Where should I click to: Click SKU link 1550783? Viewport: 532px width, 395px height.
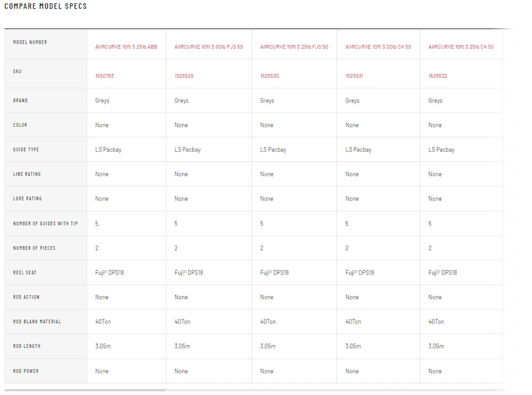(104, 76)
